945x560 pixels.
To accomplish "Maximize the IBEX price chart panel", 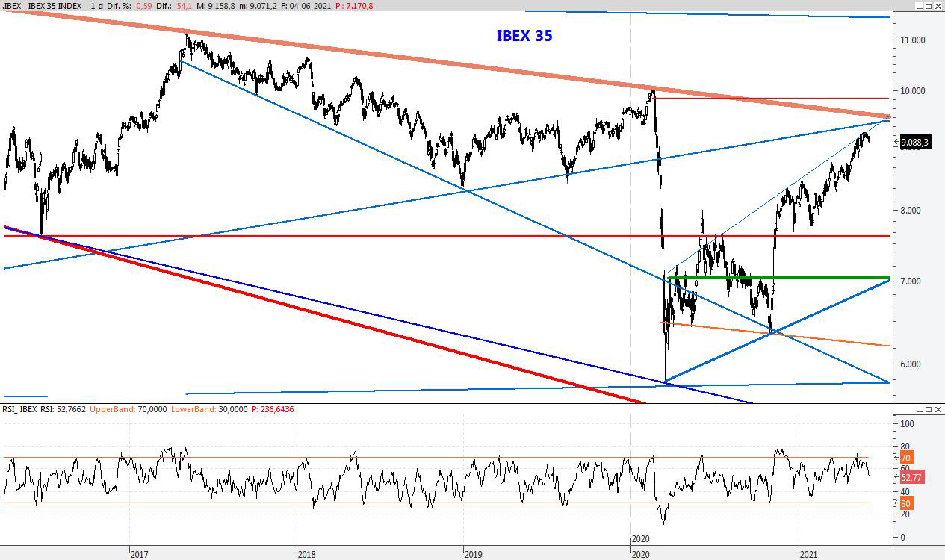I will [929, 6].
